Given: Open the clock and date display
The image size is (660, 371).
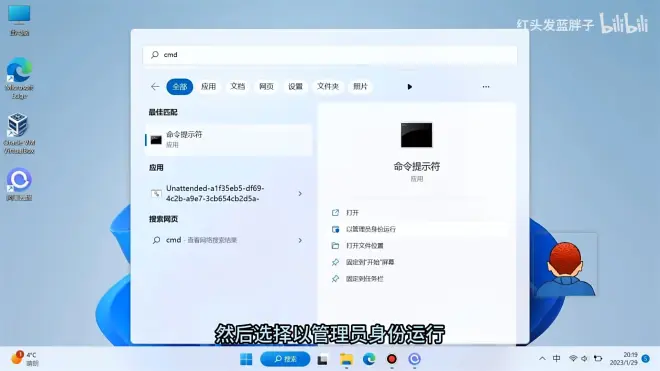Looking at the screenshot, I should click(x=623, y=359).
